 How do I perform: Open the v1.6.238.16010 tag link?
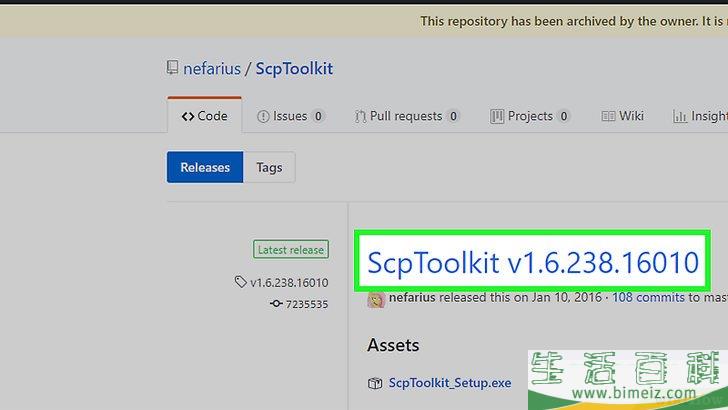click(x=289, y=282)
